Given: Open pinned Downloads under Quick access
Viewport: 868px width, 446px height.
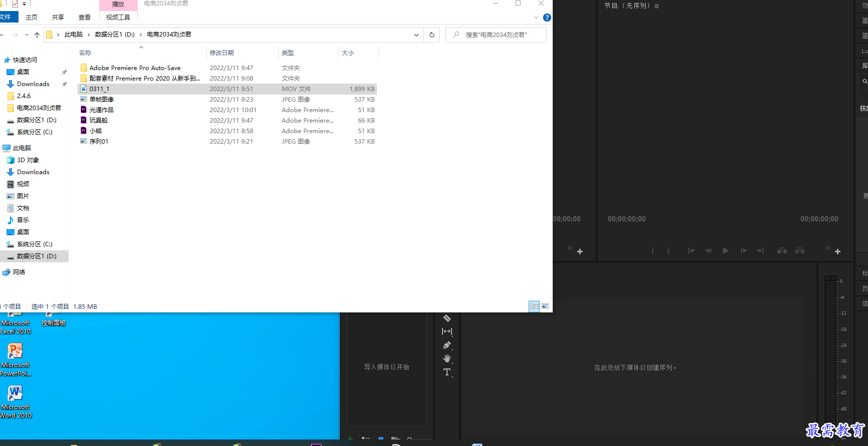Looking at the screenshot, I should click(34, 84).
